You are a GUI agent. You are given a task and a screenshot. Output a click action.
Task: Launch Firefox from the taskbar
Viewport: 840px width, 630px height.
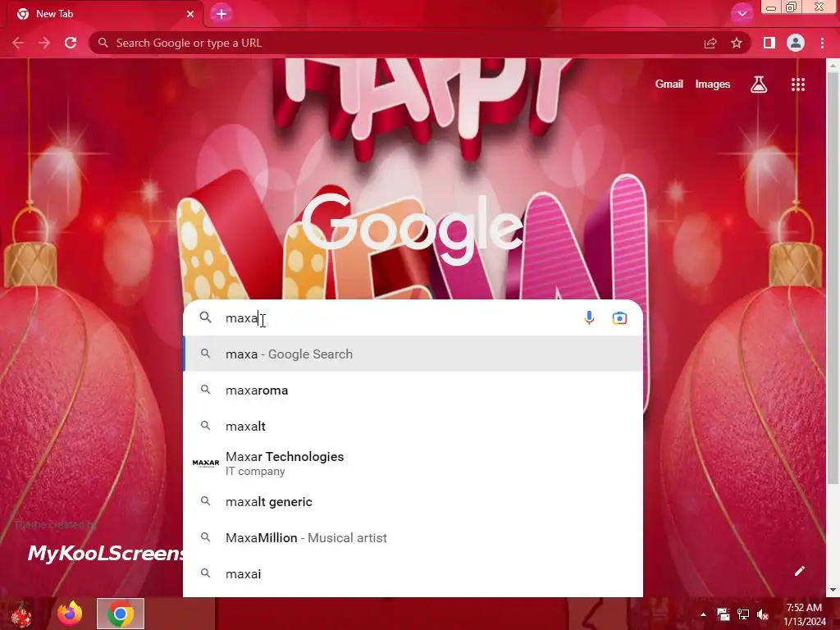pyautogui.click(x=70, y=614)
